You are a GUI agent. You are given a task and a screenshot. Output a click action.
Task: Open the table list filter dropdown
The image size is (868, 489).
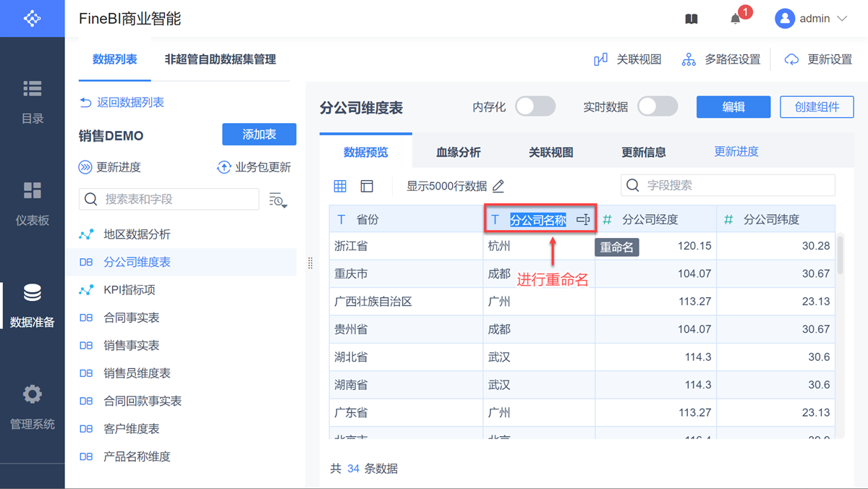coord(278,200)
